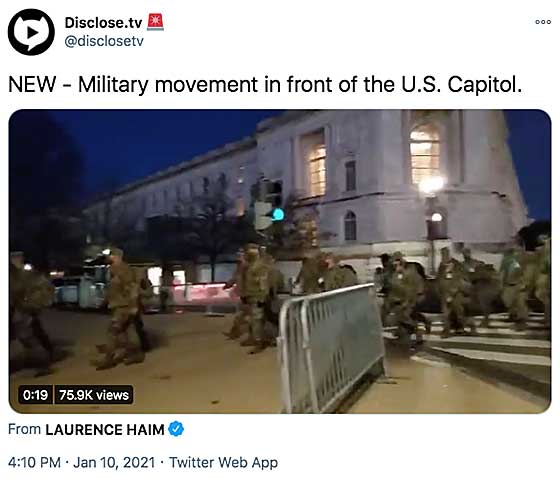560x479 pixels.
Task: Click the Disclose.tv display name
Action: pos(103,23)
